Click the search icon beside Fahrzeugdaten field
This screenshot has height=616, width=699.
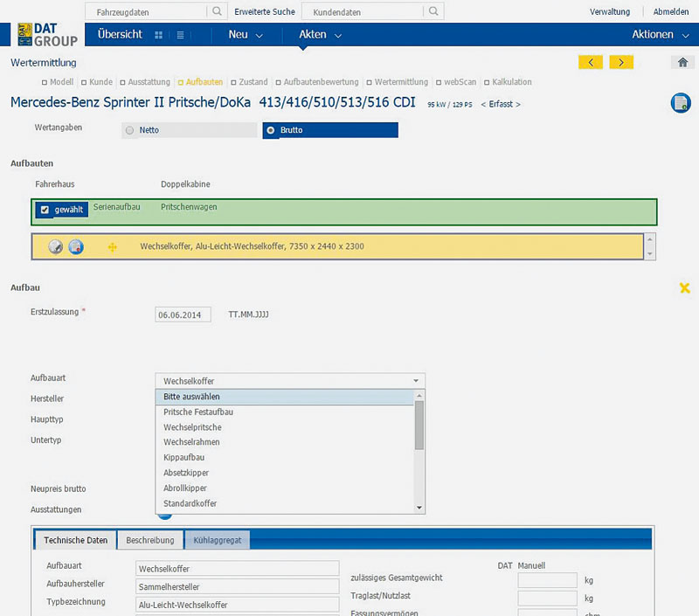pyautogui.click(x=217, y=12)
